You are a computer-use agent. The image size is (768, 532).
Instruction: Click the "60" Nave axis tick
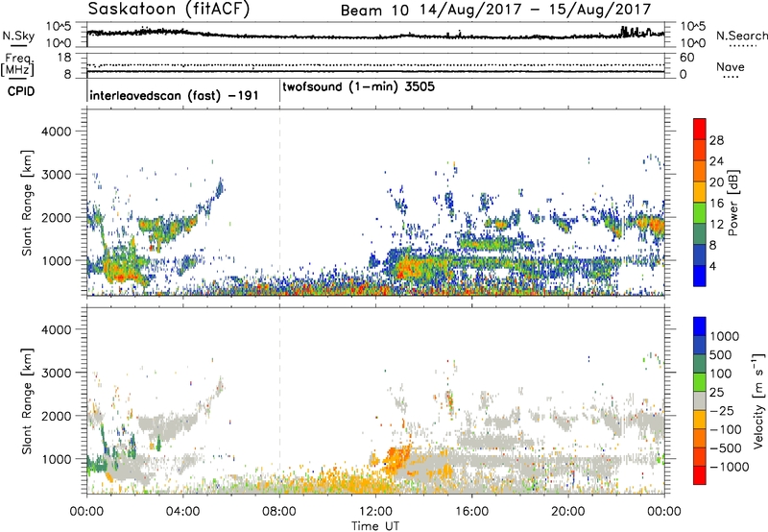(x=686, y=58)
